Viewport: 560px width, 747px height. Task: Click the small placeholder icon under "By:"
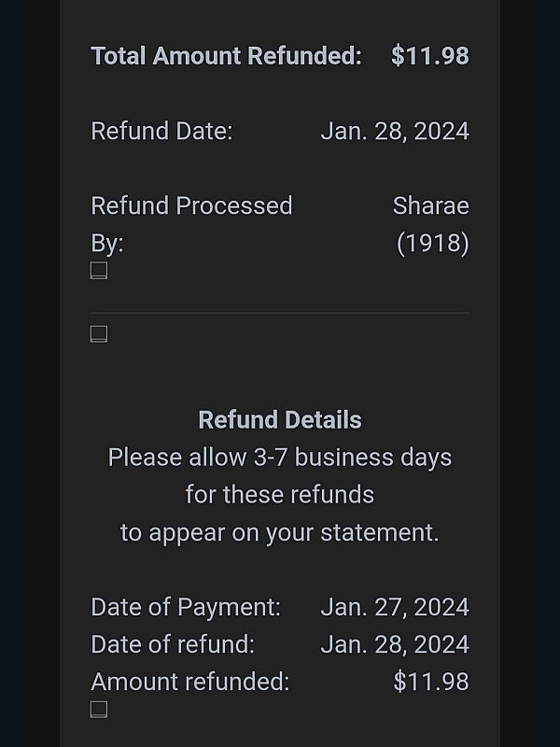point(99,271)
